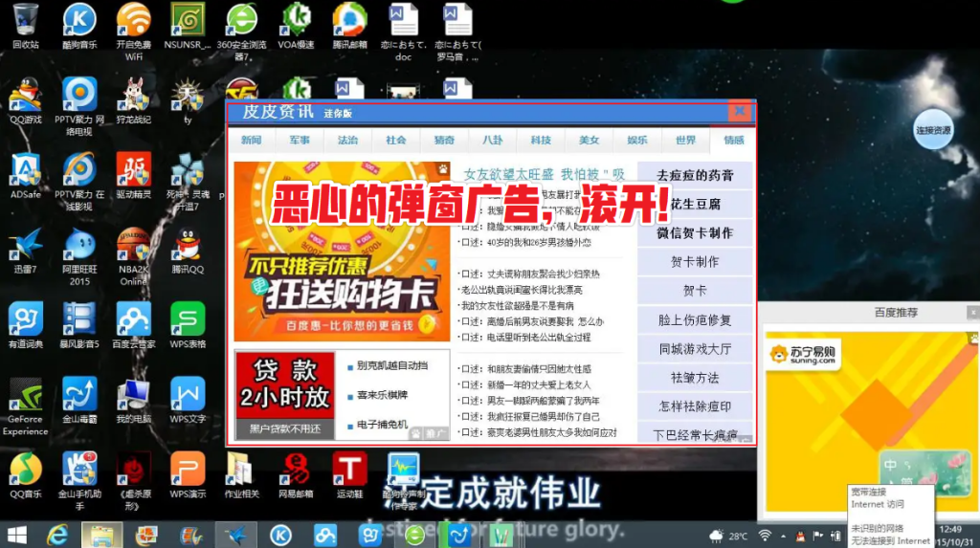Image resolution: width=980 pixels, height=548 pixels.
Task: Close the 百度推荐 popup
Action: (973, 312)
